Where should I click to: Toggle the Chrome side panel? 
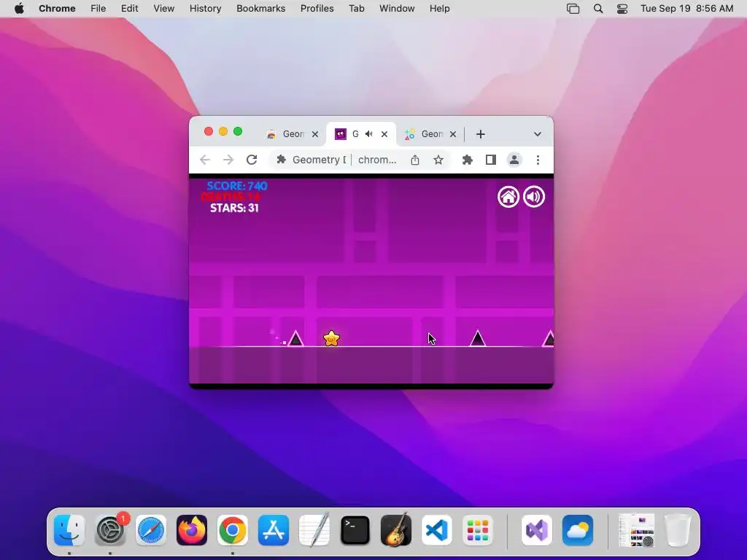point(491,160)
